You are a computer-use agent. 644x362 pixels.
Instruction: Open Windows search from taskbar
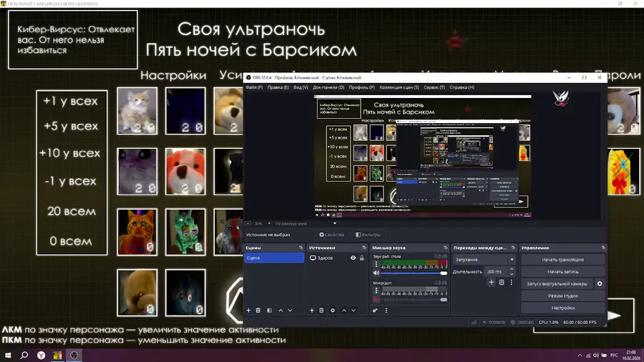pos(24,355)
